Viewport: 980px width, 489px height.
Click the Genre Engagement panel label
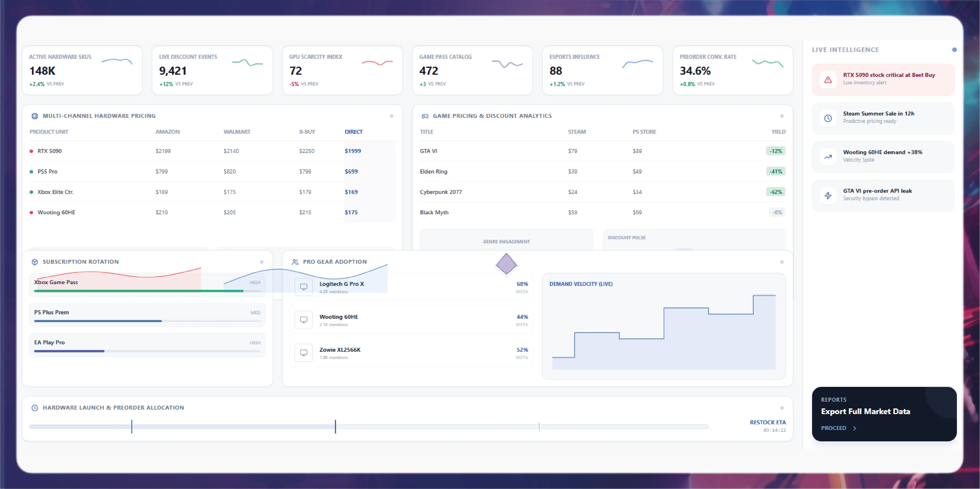(506, 242)
